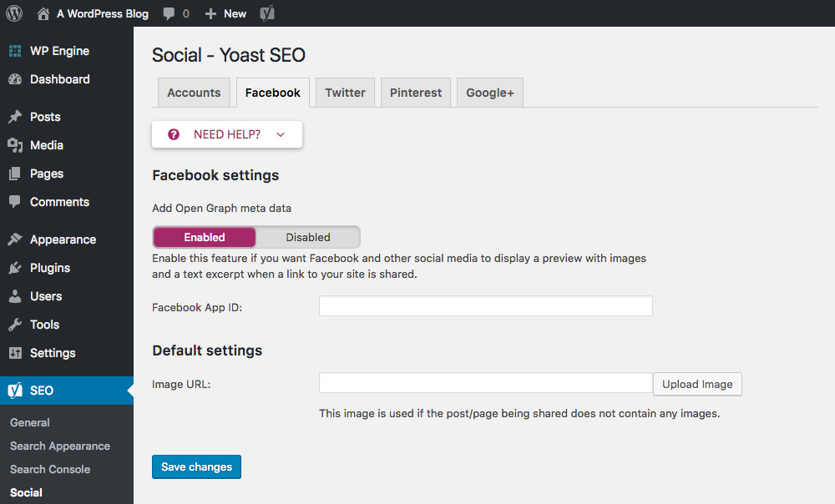The image size is (835, 504).
Task: Open WP Engine menu item
Action: click(59, 51)
